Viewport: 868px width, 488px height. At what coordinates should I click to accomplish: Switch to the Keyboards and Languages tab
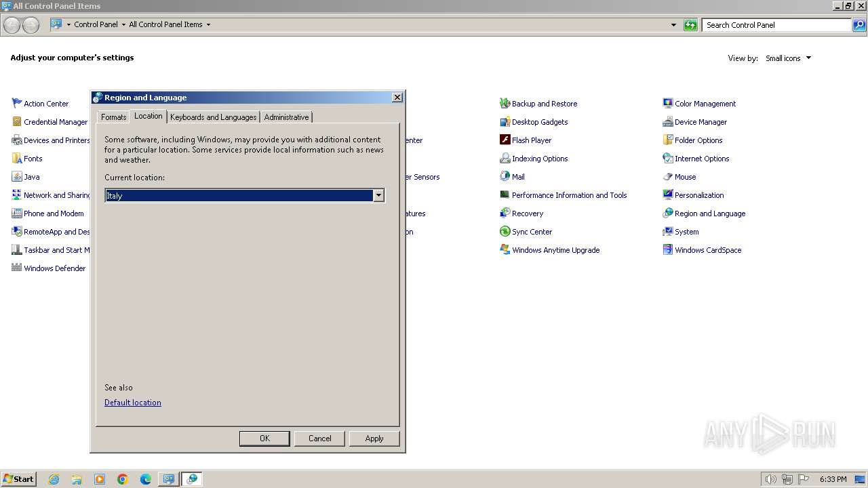213,117
